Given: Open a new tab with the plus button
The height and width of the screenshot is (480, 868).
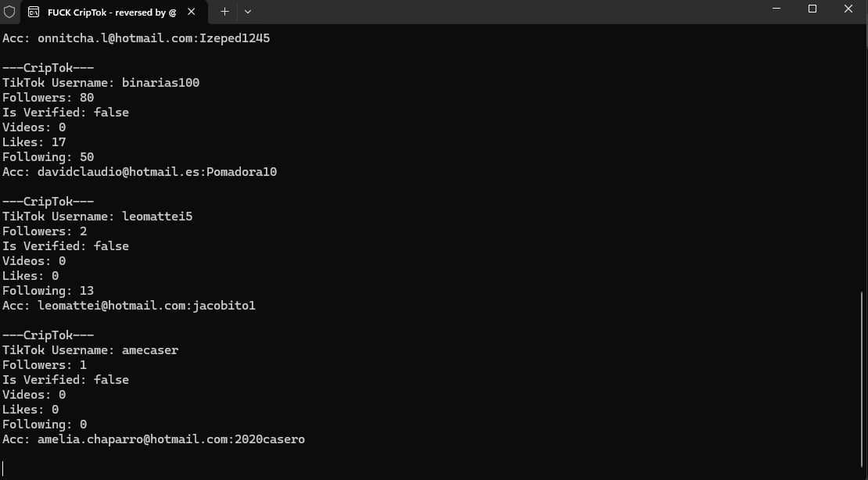Looking at the screenshot, I should tap(224, 12).
